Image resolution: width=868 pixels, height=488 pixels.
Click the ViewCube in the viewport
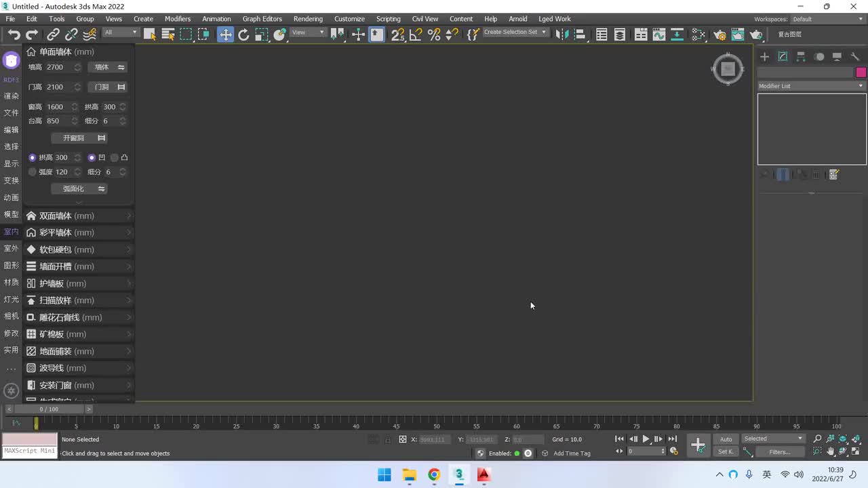tap(728, 69)
